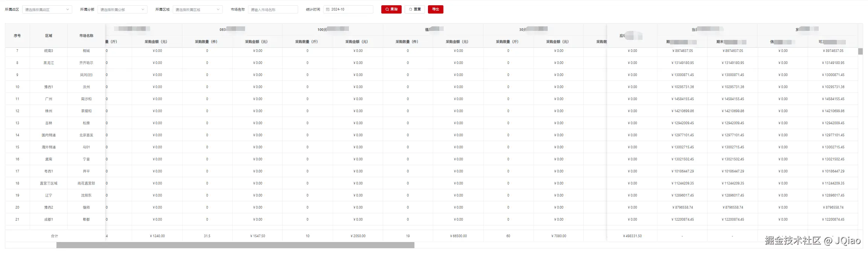Focus the 市场名称 input field
Screen dimensions: 868x253
(x=273, y=9)
